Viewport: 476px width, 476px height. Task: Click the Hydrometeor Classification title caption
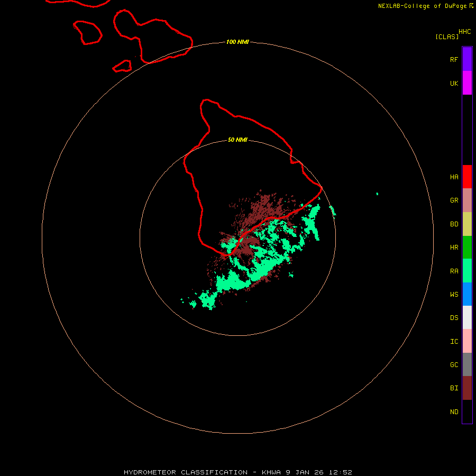(237, 472)
